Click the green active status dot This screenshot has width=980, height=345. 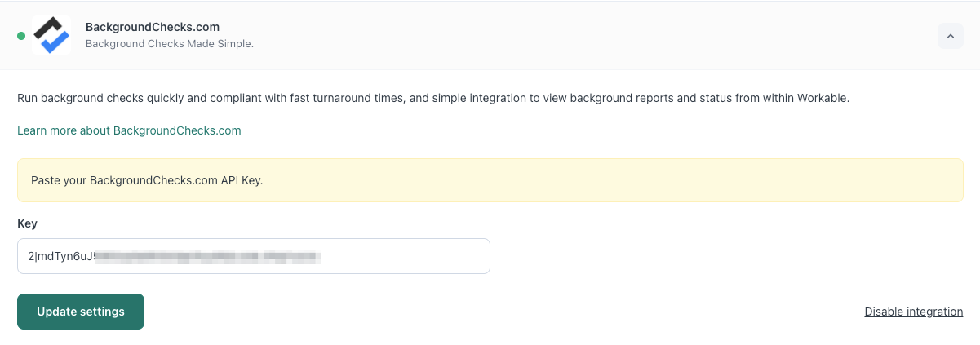(x=21, y=36)
